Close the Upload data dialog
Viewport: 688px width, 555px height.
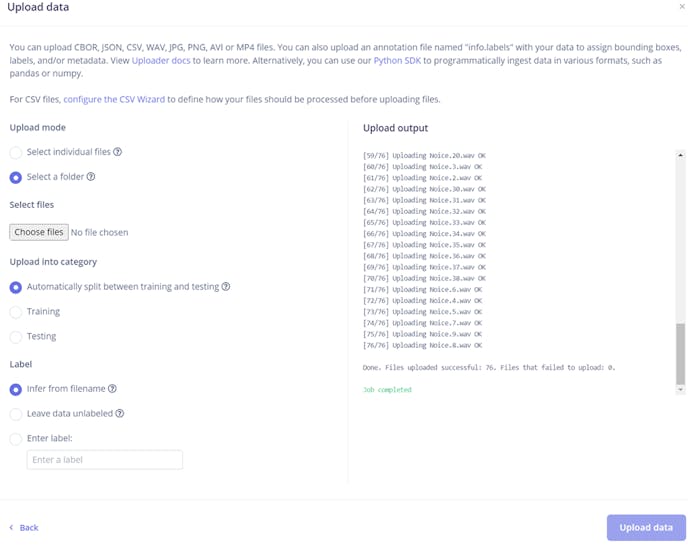[682, 7]
